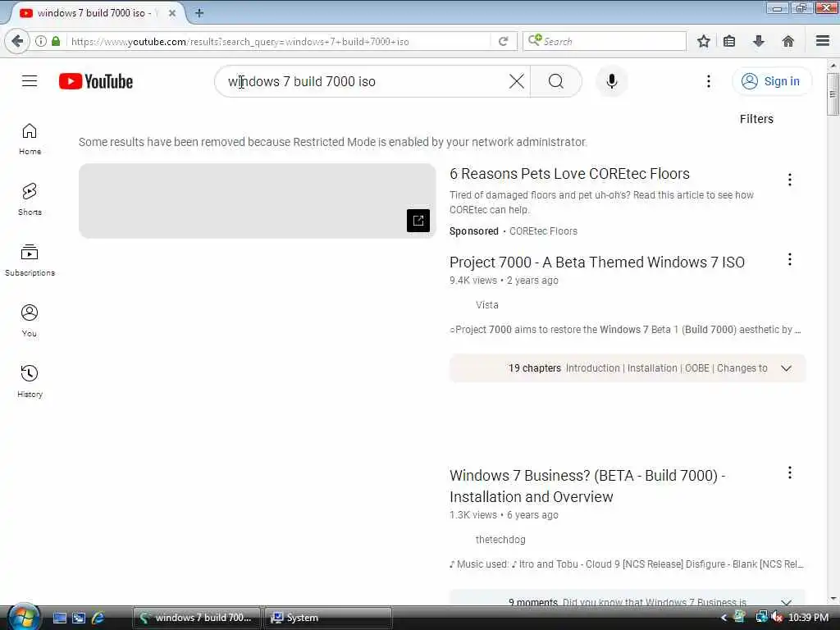Go back with the browser back arrow

click(17, 41)
